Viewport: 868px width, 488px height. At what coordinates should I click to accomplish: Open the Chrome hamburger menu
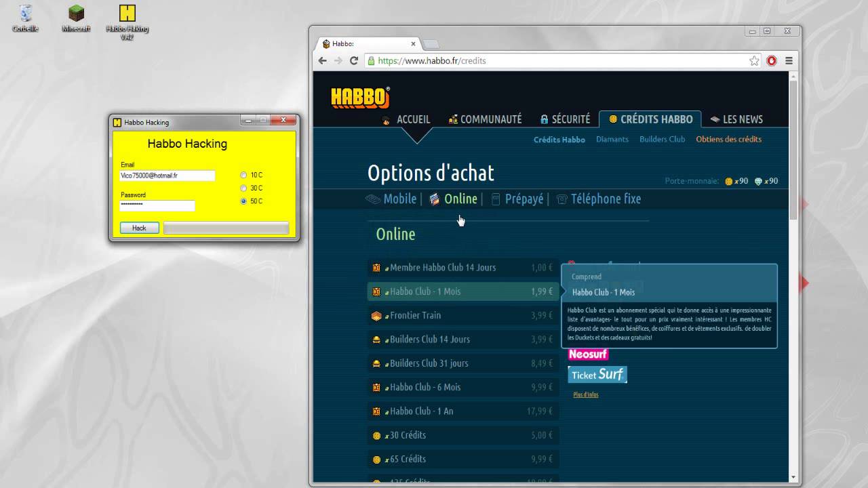[789, 61]
